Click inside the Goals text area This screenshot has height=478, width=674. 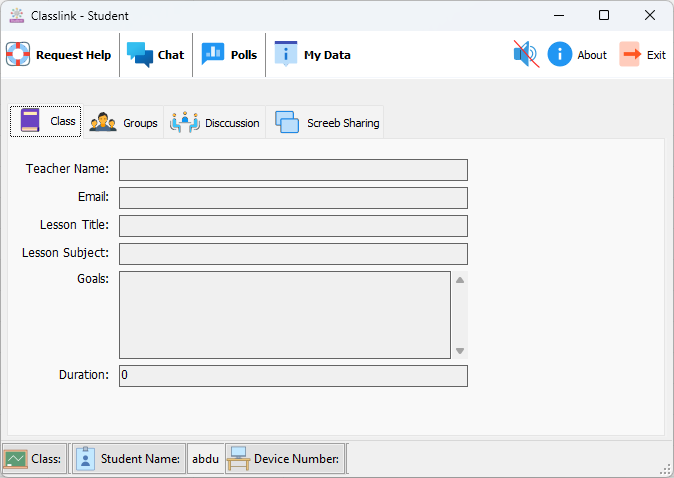(x=285, y=315)
